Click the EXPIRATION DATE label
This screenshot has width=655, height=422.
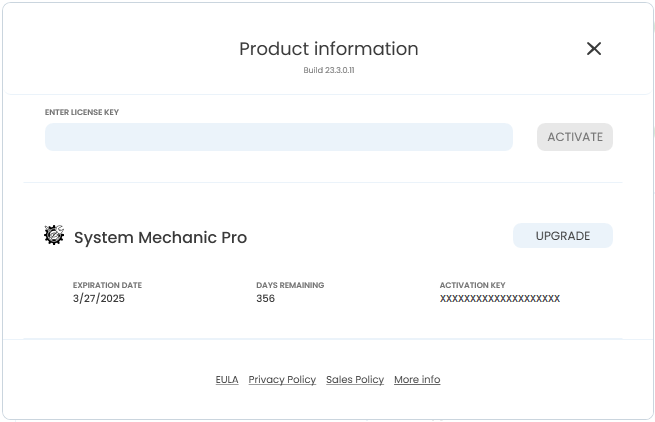(107, 285)
